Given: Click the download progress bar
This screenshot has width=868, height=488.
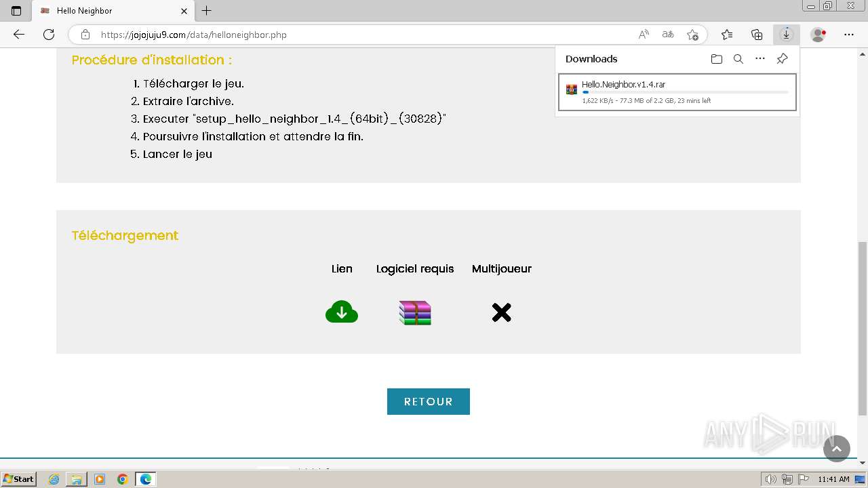Looking at the screenshot, I should point(685,92).
